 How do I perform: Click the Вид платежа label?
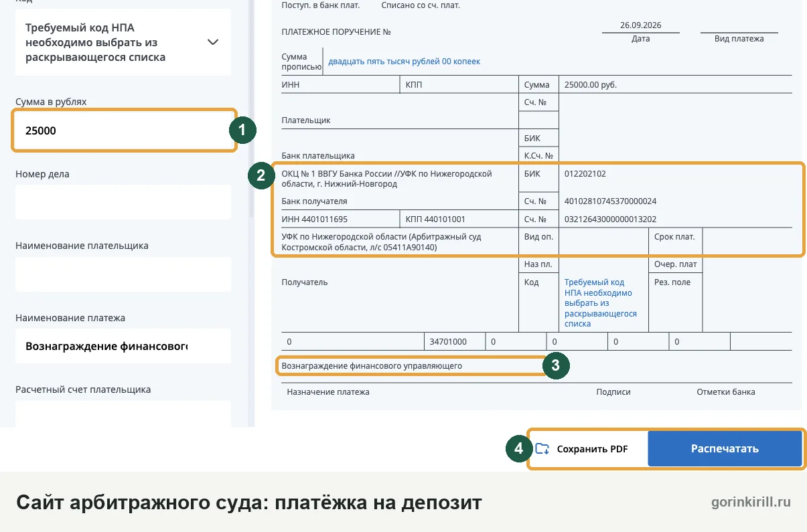pyautogui.click(x=739, y=39)
